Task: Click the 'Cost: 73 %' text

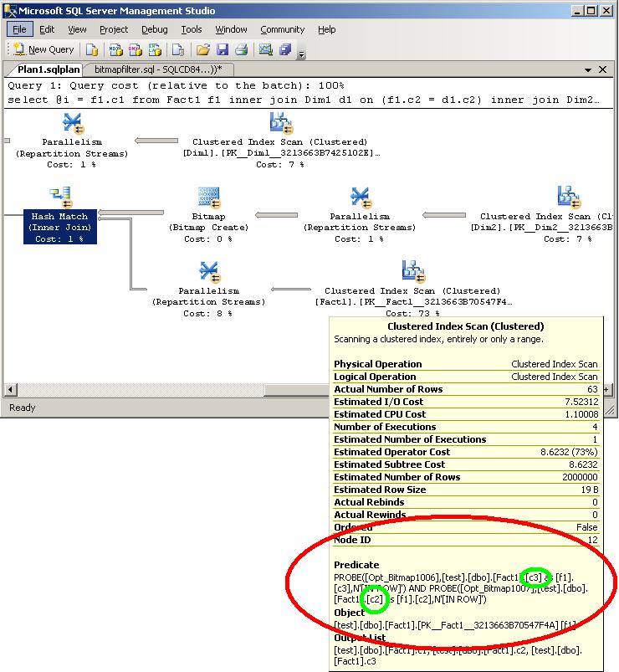Action: pos(412,313)
